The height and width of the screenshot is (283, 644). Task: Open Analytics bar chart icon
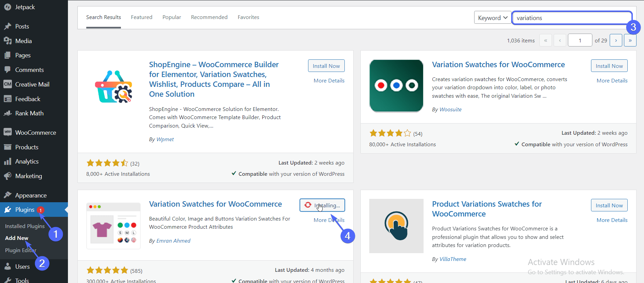pos(7,162)
